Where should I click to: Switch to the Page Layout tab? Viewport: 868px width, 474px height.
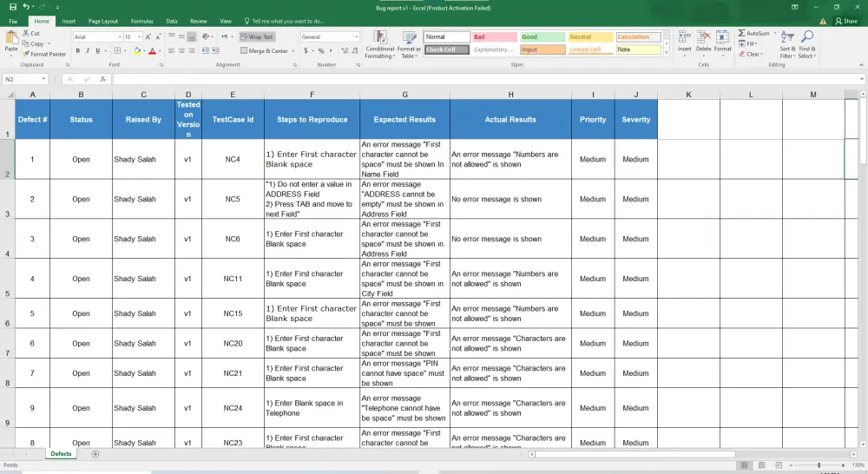tap(103, 21)
